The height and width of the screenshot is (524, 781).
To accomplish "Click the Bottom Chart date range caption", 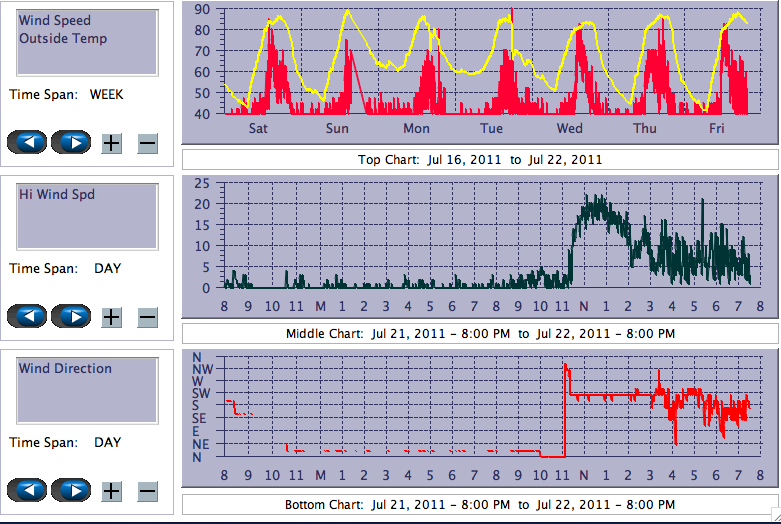I will coord(480,504).
